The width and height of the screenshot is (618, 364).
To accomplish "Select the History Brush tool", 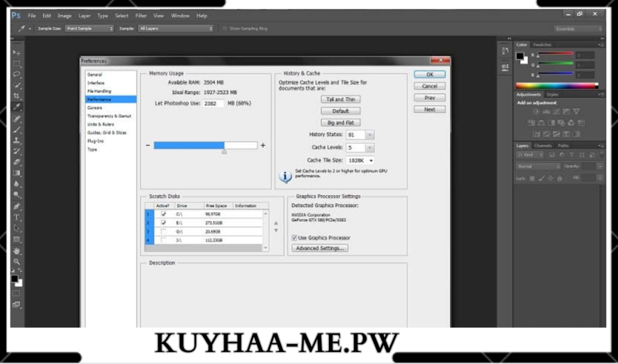I will (16, 152).
